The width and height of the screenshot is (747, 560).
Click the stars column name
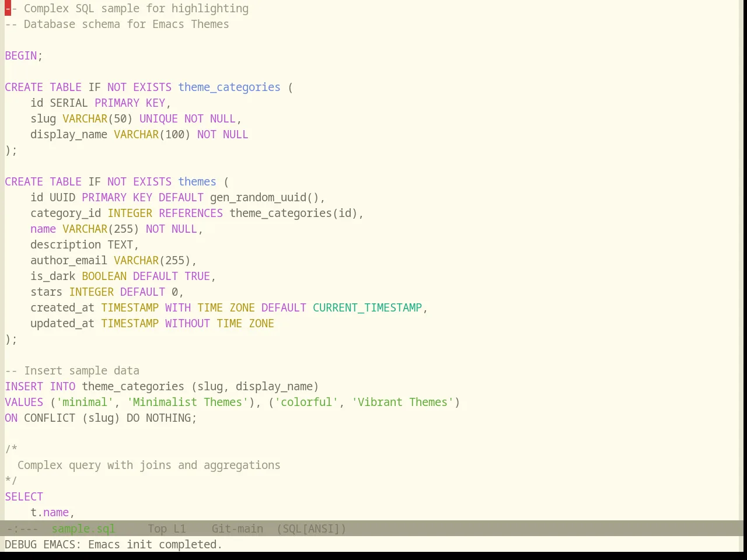pos(47,292)
